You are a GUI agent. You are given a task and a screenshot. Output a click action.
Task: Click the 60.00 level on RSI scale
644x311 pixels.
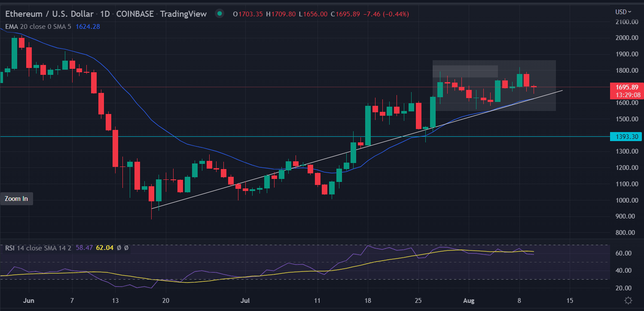[x=623, y=253]
